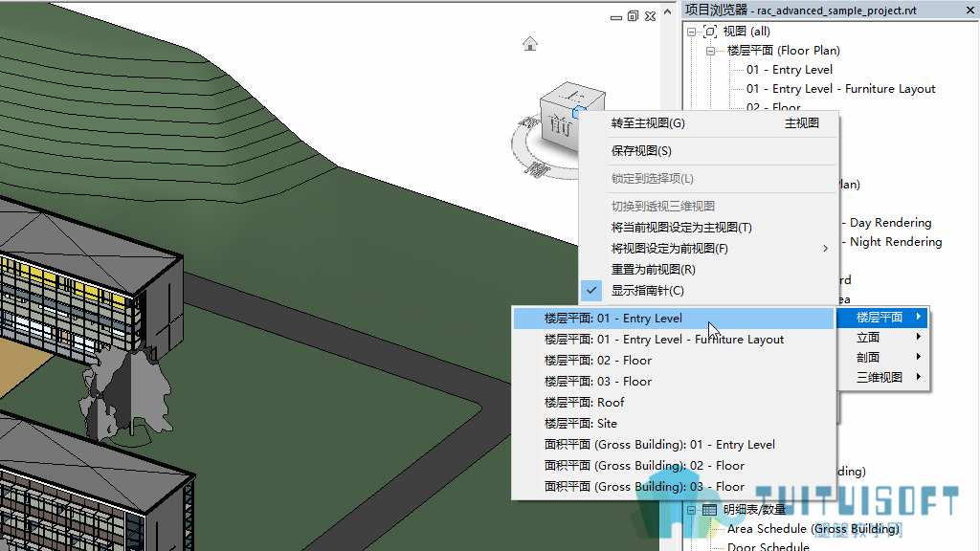Open the 立面 submenu

click(x=882, y=338)
